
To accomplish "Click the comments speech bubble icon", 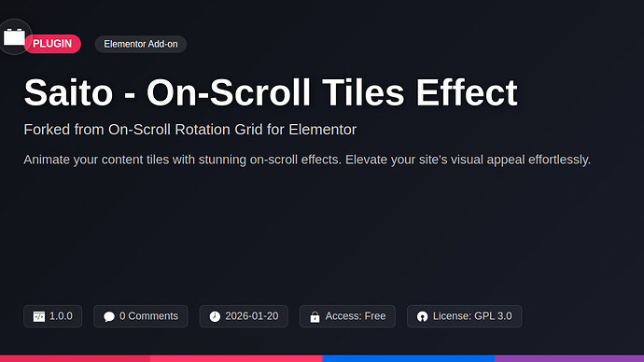I will tap(109, 316).
